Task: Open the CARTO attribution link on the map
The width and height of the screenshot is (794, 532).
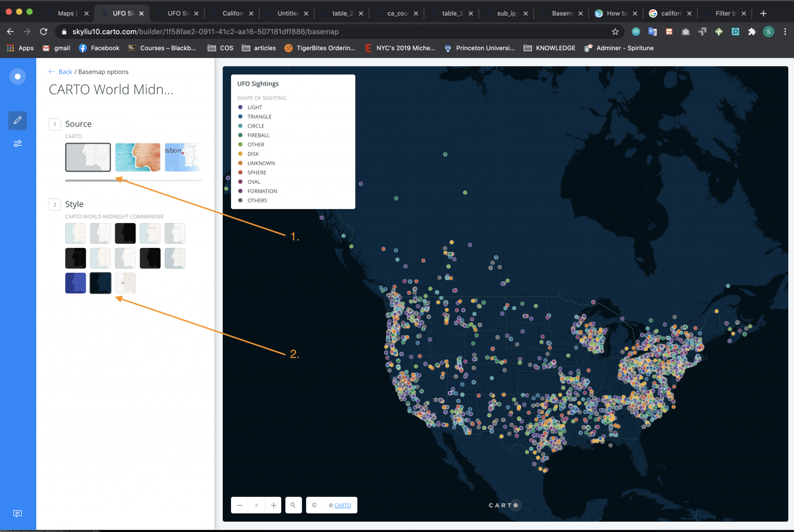Action: [x=342, y=505]
